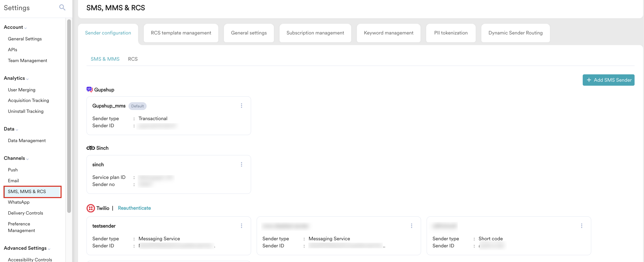The image size is (644, 262).
Task: Select the Default badge on Gupshup_mms
Action: (x=137, y=106)
